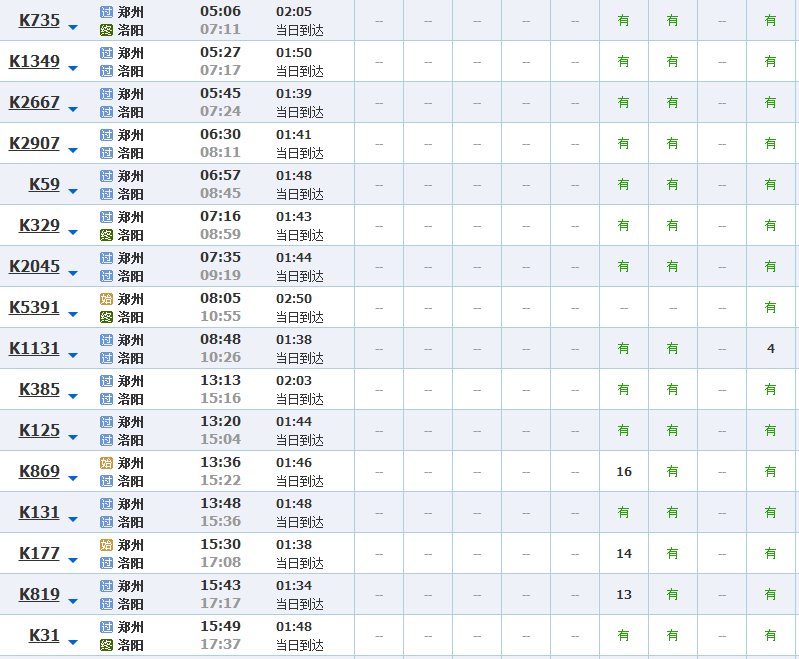Image resolution: width=799 pixels, height=659 pixels.
Task: Select the 14 remaining tickets cell for K177
Action: point(624,554)
